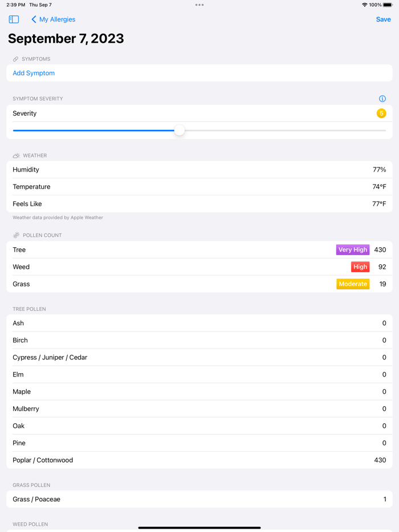Tap the yellow severity badge showing 5
Screen dimensions: 399x532
[x=381, y=113]
